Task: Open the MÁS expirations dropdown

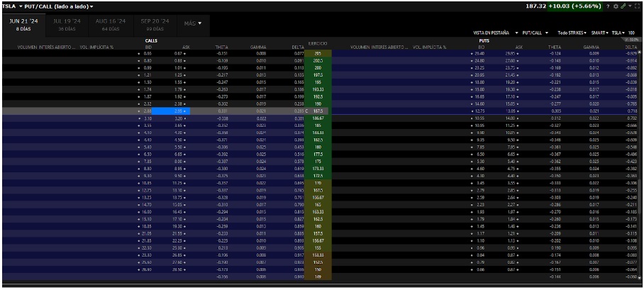Action: 193,23
